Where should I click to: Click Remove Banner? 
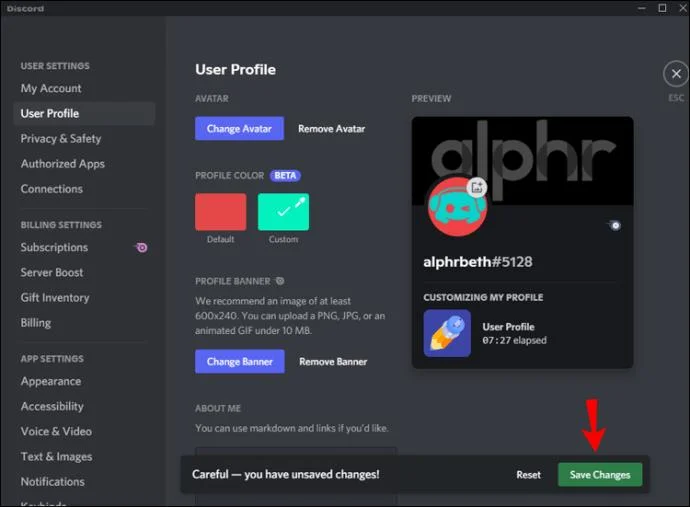tap(333, 361)
